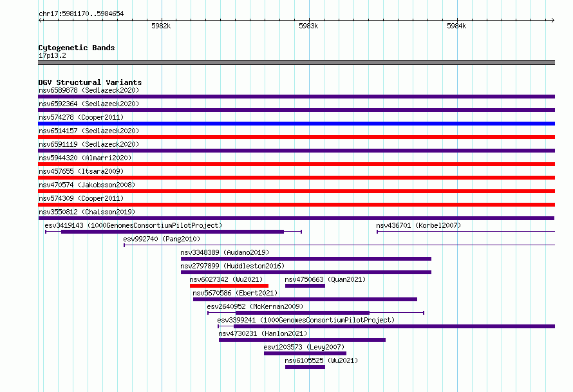Click the esv1203573 (Levy2007) bar
This screenshot has width=573, height=392.
[x=305, y=353]
